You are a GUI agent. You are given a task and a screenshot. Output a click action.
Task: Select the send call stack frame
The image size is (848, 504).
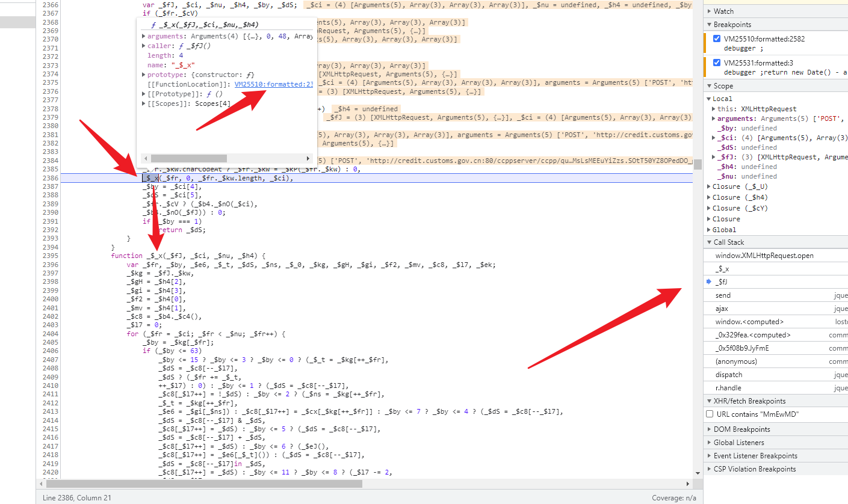pos(776,295)
